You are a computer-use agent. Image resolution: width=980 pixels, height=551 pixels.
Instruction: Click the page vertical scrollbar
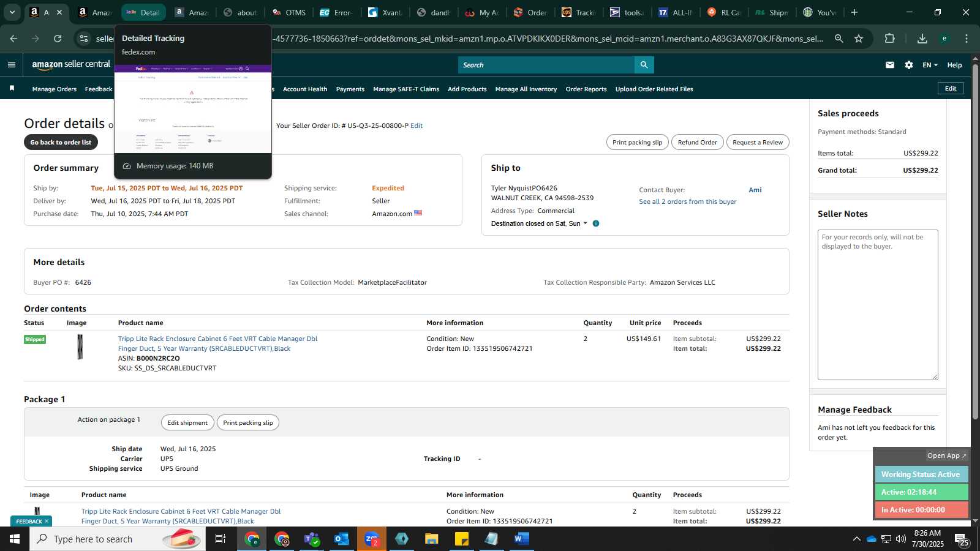click(x=975, y=242)
